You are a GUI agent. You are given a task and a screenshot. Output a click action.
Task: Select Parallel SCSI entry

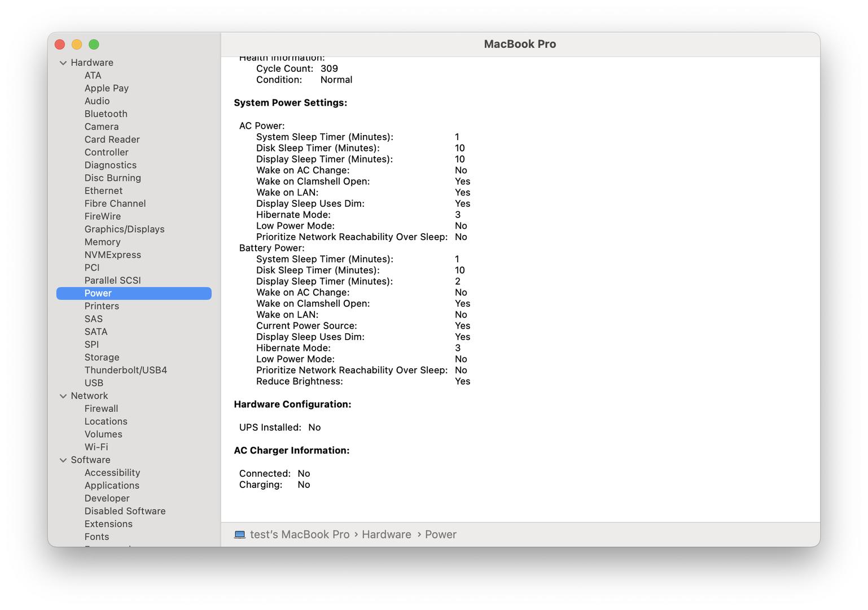pos(113,281)
